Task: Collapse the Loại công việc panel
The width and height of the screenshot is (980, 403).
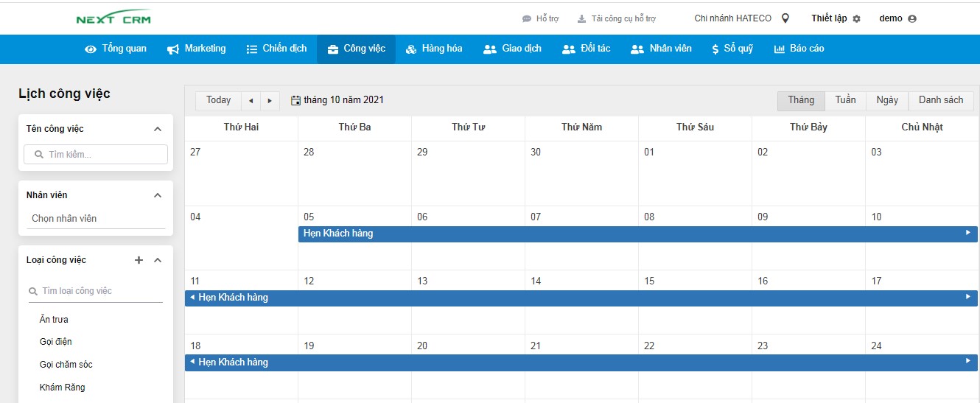Action: point(157,260)
